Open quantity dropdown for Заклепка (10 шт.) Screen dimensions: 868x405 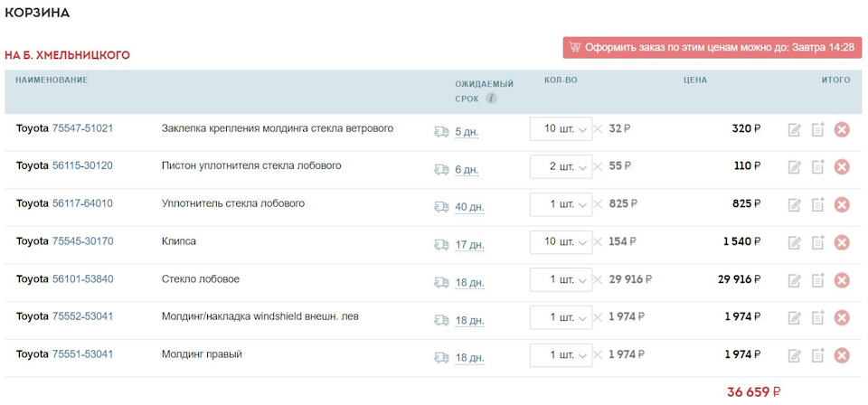[x=561, y=129]
